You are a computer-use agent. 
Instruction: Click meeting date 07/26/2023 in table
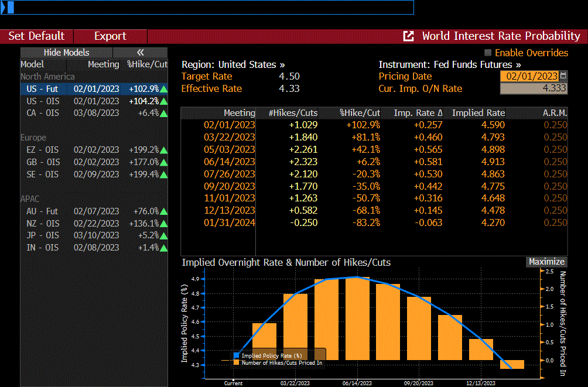point(230,174)
